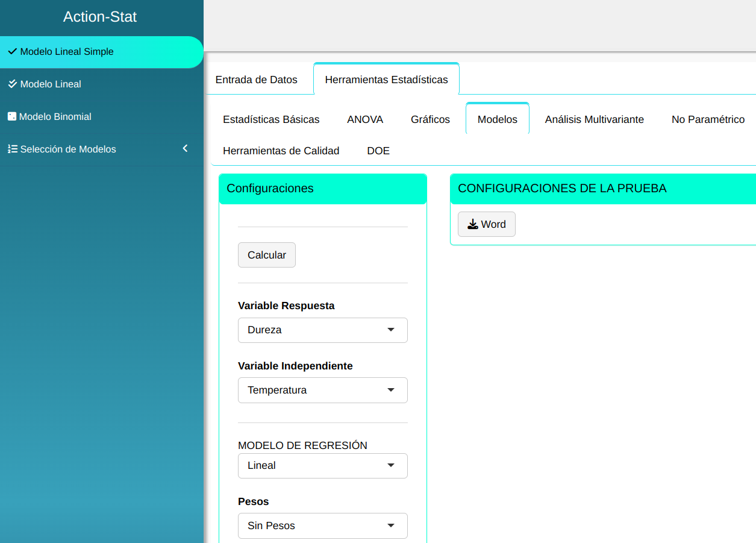Click the list icon beside Selección de Modelos
The height and width of the screenshot is (543, 756).
12,149
